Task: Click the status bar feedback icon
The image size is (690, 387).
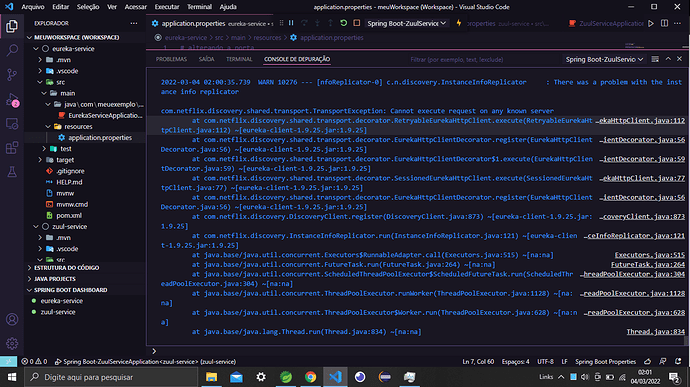Action: (x=663, y=361)
